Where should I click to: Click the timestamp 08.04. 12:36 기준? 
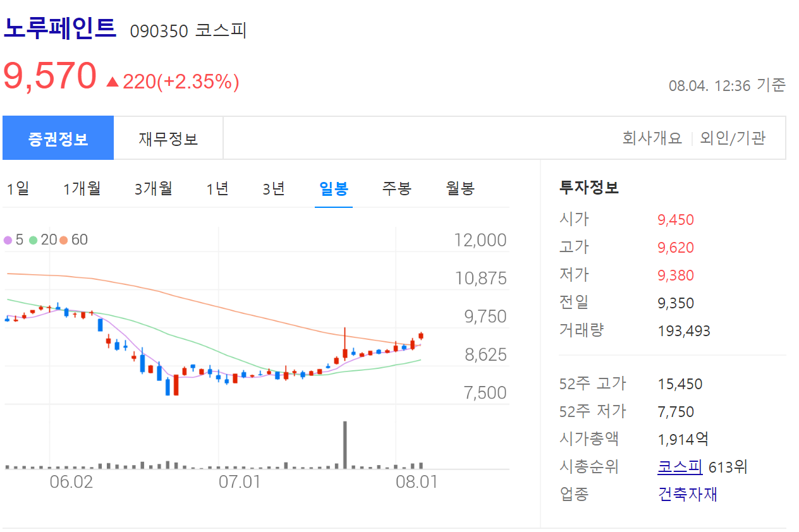click(727, 85)
